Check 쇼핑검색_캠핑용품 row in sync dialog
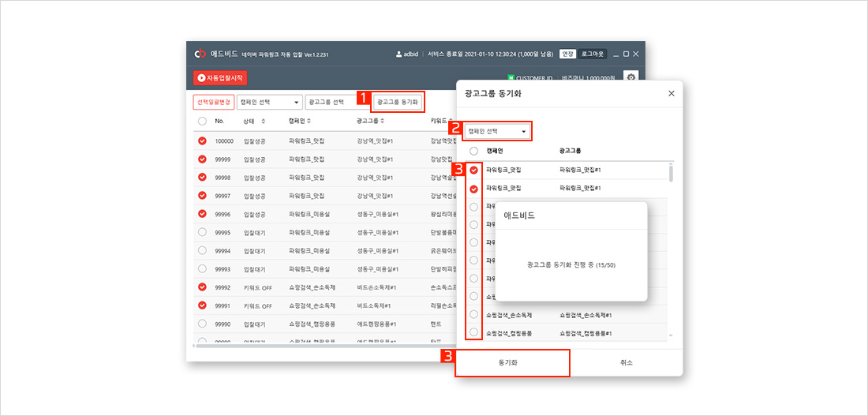The height and width of the screenshot is (416, 868). (x=474, y=333)
